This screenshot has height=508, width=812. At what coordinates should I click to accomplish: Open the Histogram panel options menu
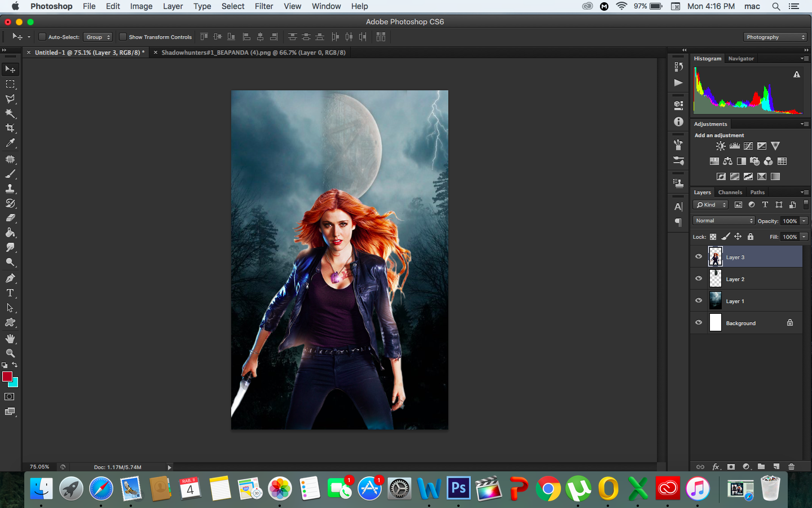click(805, 59)
